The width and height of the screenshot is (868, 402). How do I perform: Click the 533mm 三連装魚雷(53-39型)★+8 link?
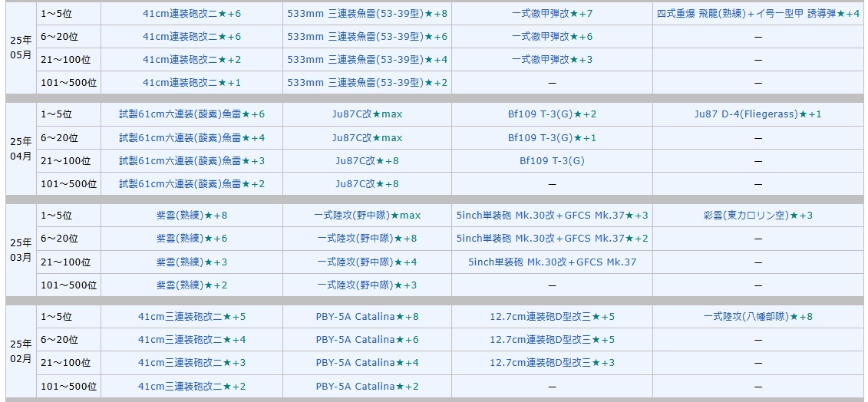(367, 14)
